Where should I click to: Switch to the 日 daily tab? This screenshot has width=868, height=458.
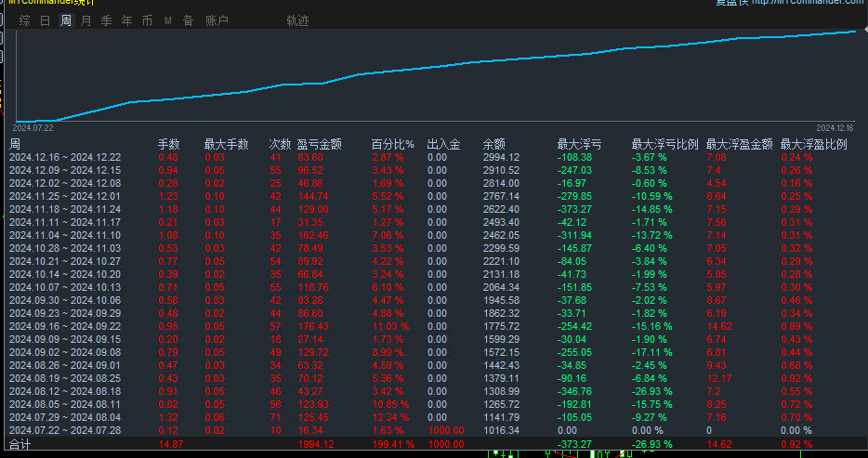pos(46,21)
